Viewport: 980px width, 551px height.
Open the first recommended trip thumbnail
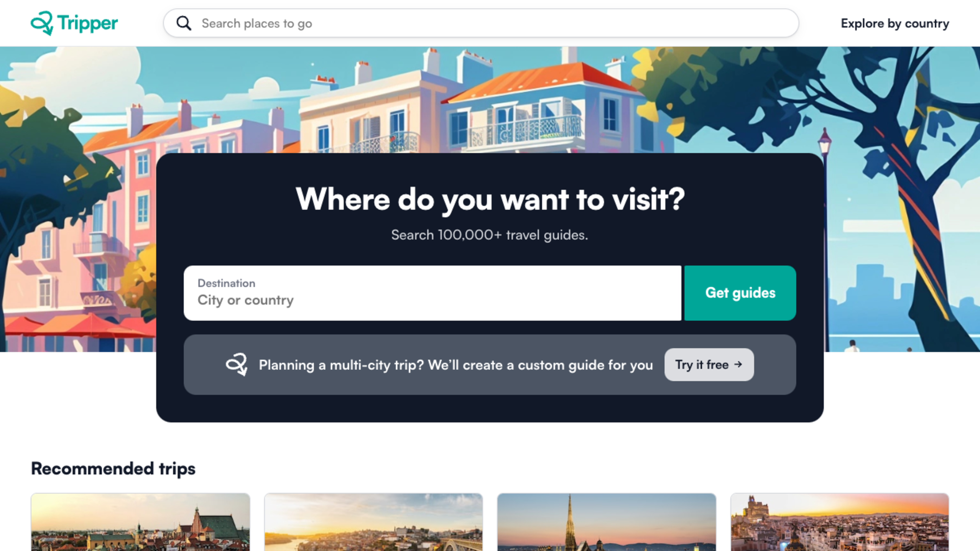[x=140, y=522]
